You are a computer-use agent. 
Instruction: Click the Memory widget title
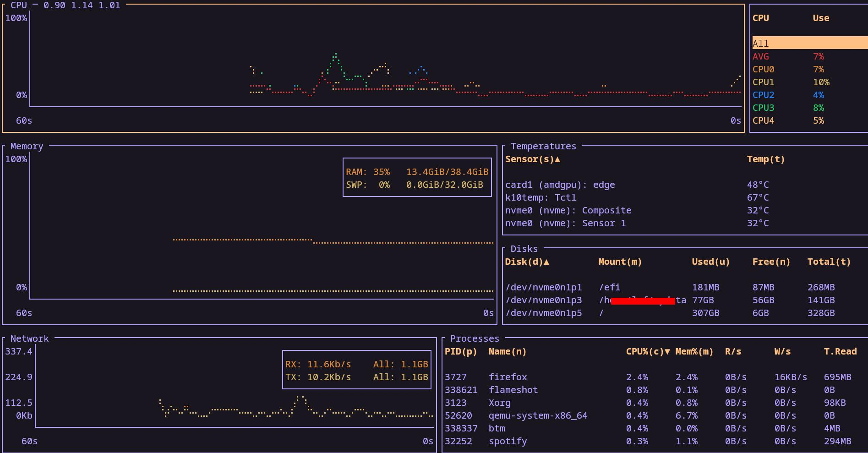click(x=27, y=146)
